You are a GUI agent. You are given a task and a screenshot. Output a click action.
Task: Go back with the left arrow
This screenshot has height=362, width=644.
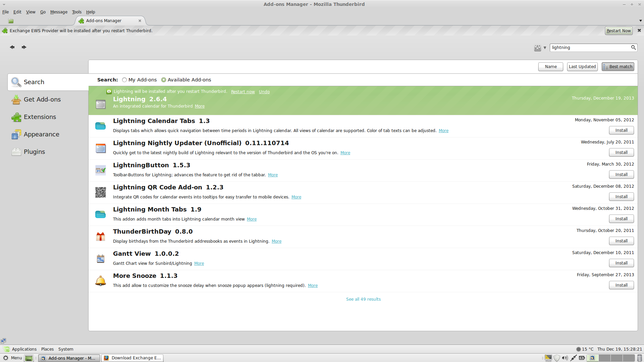pyautogui.click(x=12, y=47)
